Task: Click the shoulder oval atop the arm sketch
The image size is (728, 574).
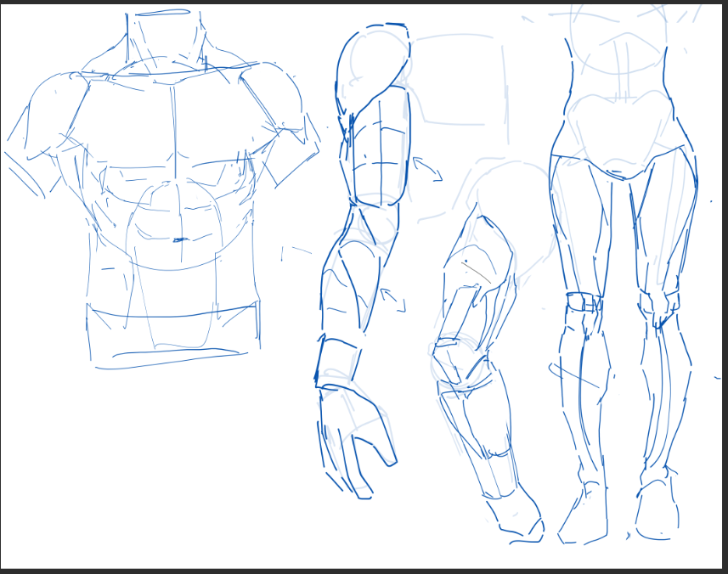Action: point(373,69)
